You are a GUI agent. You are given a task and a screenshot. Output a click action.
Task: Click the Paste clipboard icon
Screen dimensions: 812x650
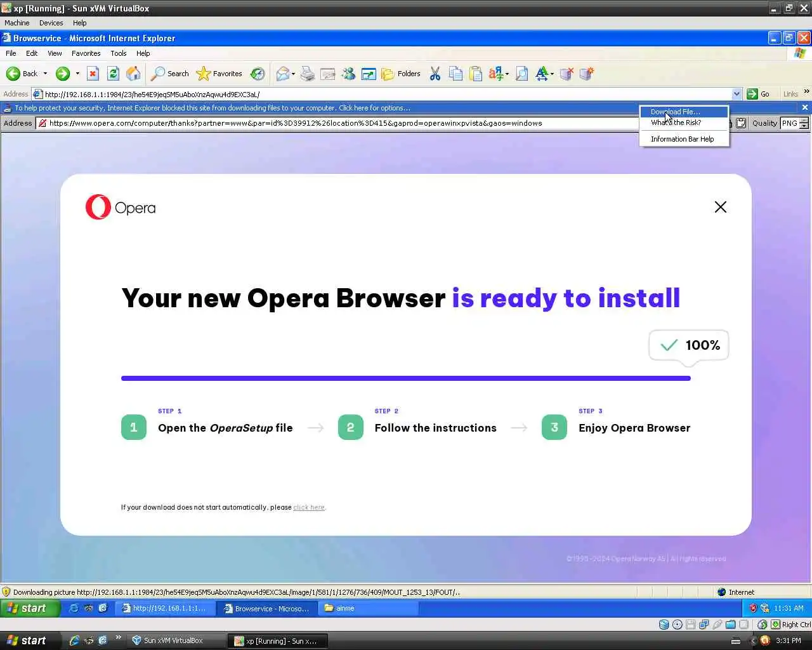(x=476, y=74)
